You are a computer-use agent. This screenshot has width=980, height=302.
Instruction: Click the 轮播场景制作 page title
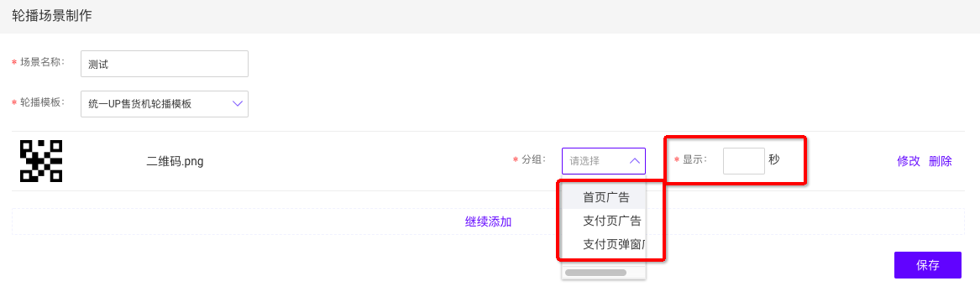[x=52, y=16]
